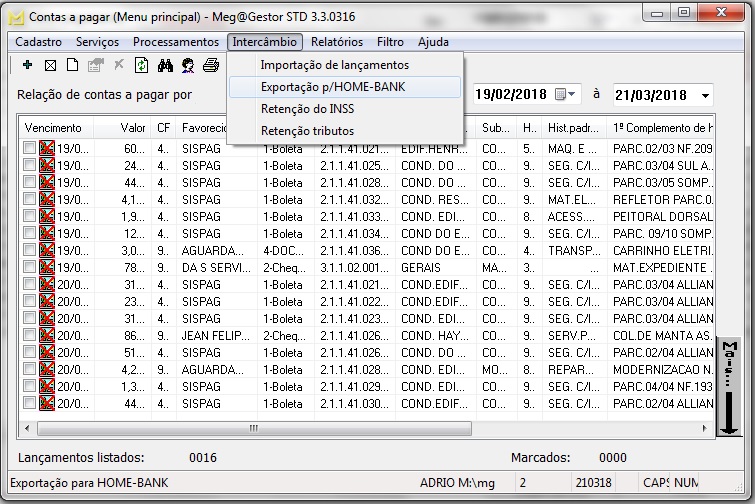Image resolution: width=755 pixels, height=504 pixels.
Task: Expand the 21/03/2018 end date dropdown
Action: [x=705, y=95]
